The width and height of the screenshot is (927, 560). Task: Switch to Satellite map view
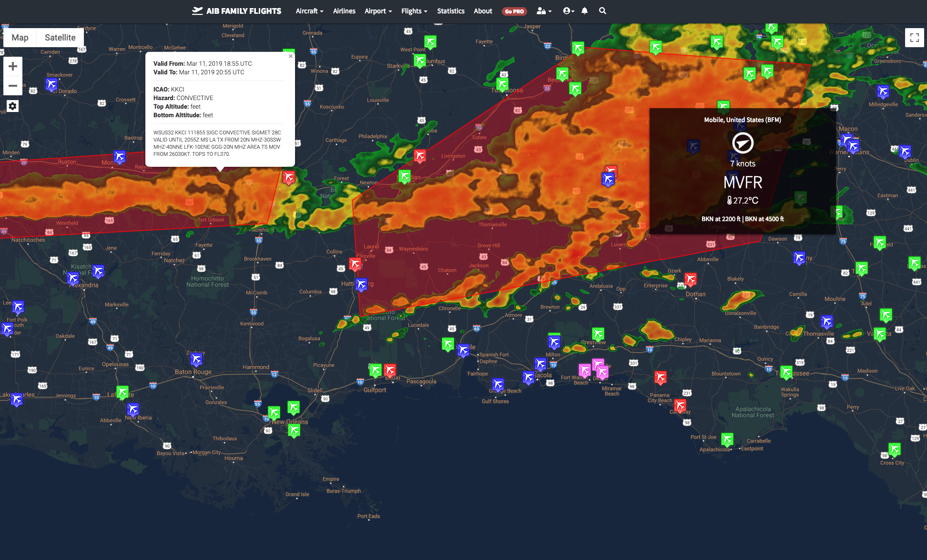point(60,38)
